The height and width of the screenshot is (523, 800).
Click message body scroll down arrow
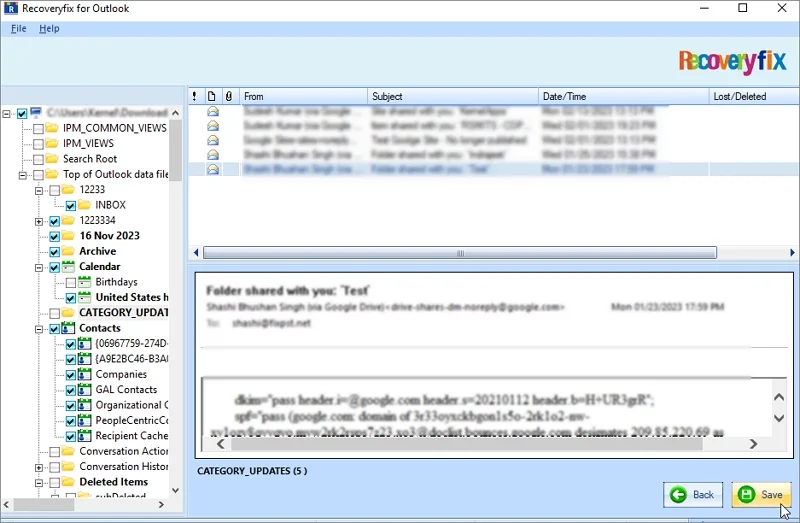coord(779,418)
